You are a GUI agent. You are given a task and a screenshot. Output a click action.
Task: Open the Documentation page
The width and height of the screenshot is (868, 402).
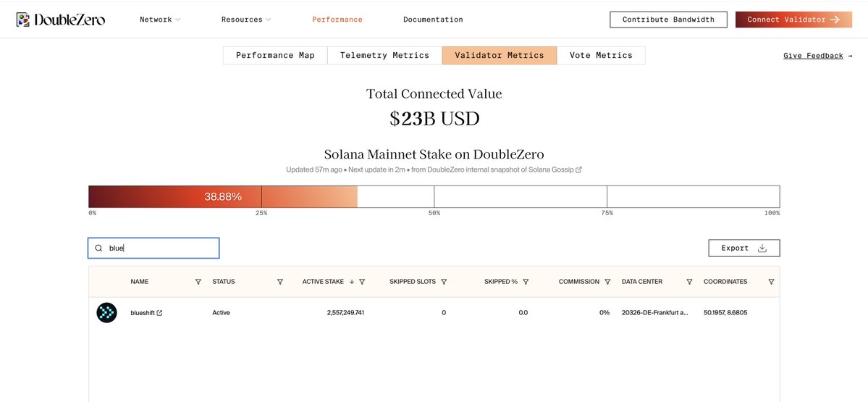point(433,20)
